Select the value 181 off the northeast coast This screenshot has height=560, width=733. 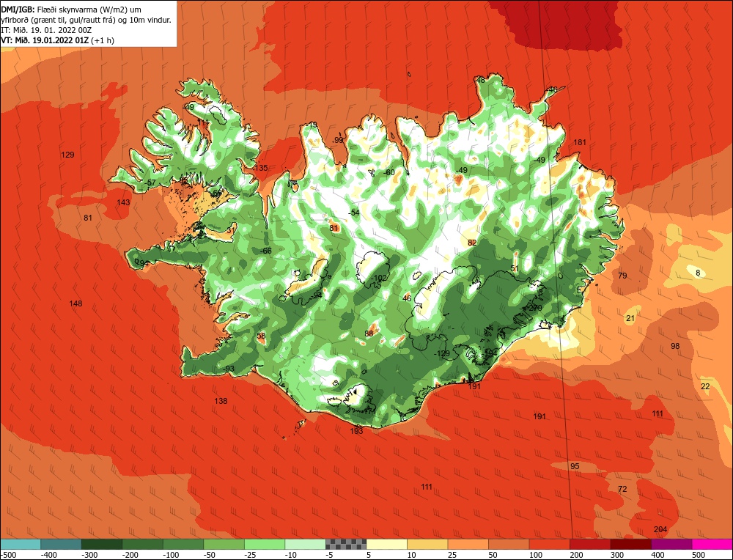[580, 142]
